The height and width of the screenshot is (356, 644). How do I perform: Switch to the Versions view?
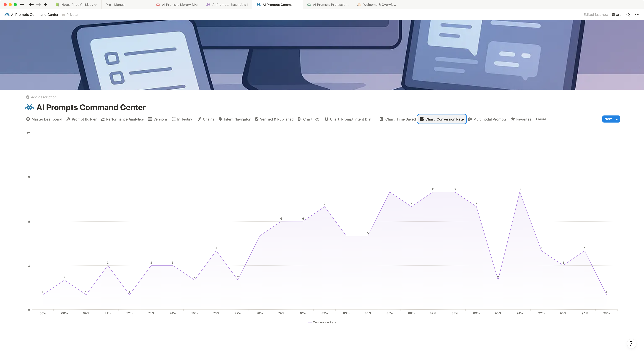tap(158, 119)
